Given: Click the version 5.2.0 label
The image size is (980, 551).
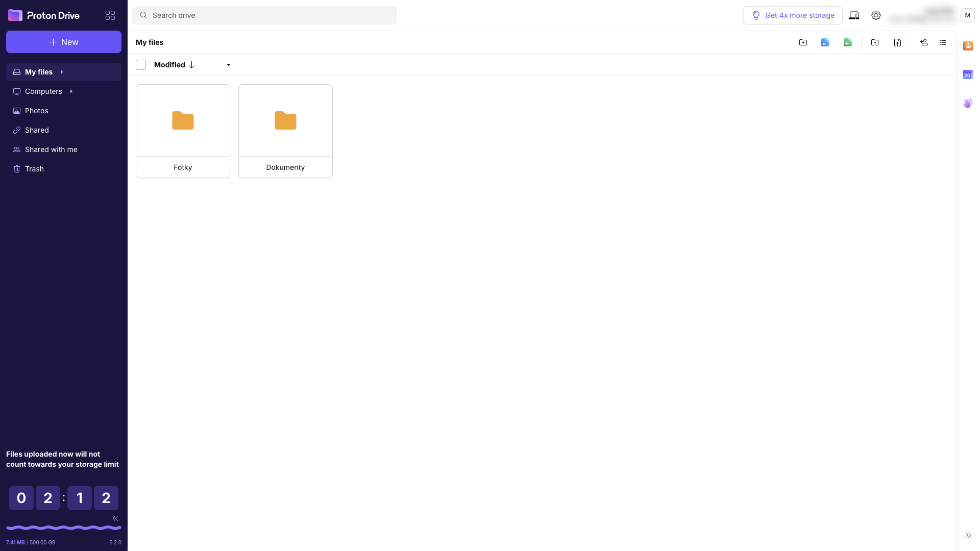Looking at the screenshot, I should (115, 542).
